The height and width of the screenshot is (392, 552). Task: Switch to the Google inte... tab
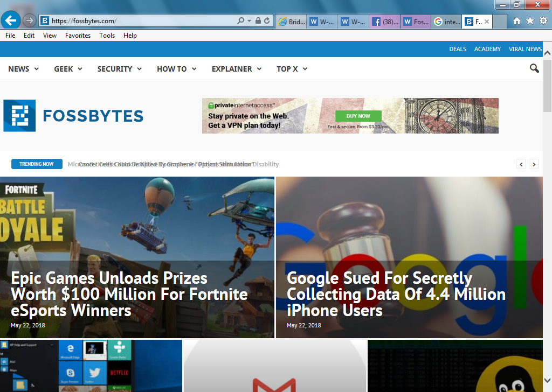pos(447,22)
